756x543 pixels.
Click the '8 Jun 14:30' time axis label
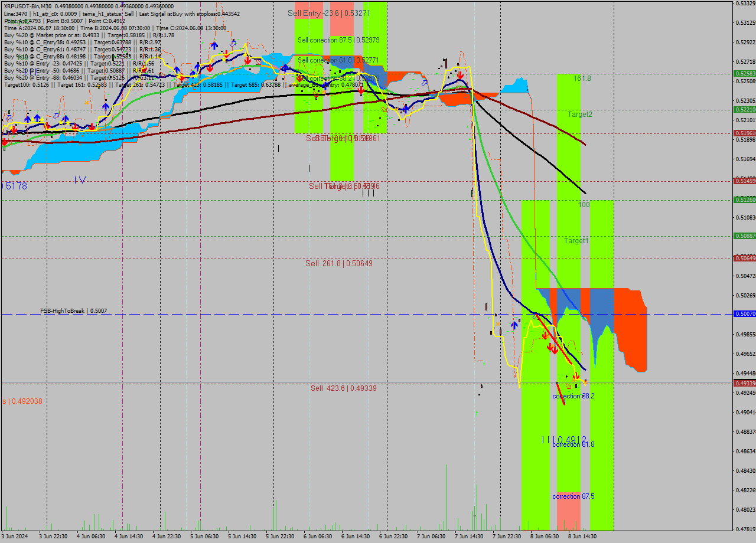[582, 537]
